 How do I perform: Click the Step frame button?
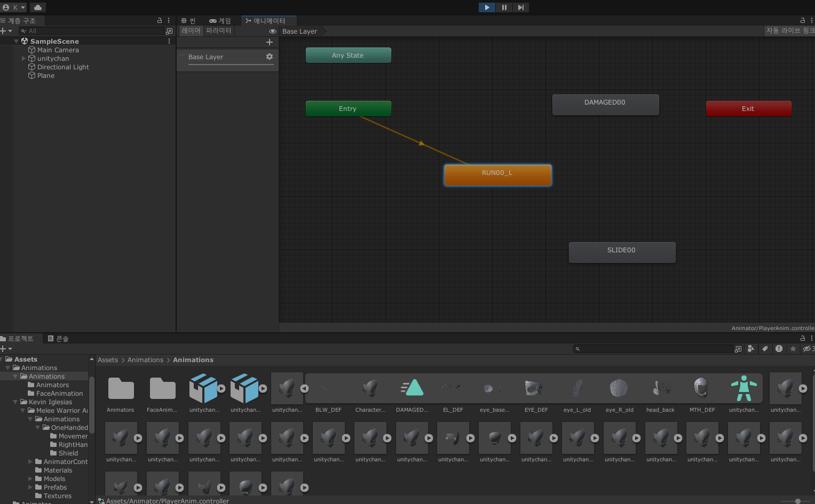click(520, 7)
